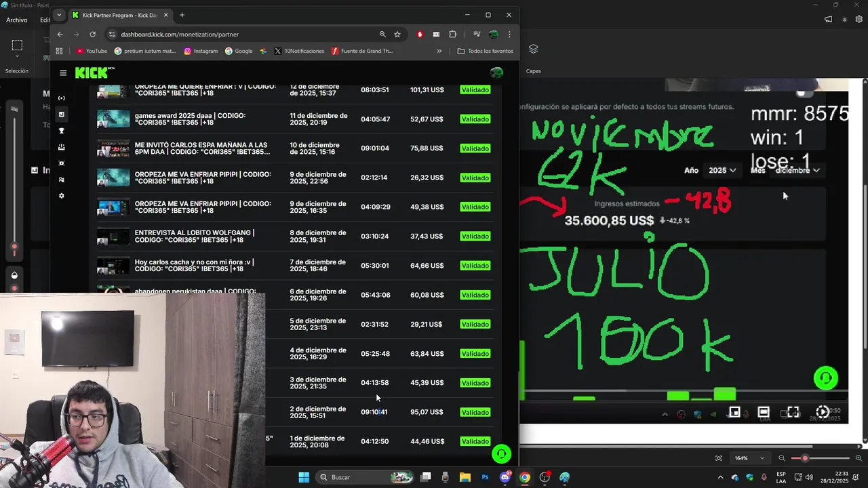Open Instagram bookmark
This screenshot has height=488, width=868.
coord(201,51)
